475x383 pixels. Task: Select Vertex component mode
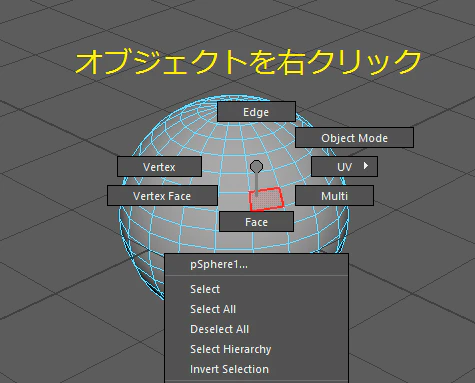pyautogui.click(x=159, y=167)
